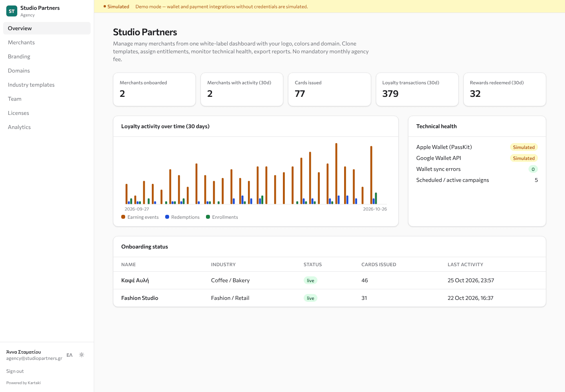Click the LAST ACTIVITY column header
Image resolution: width=565 pixels, height=392 pixels.
[465, 265]
